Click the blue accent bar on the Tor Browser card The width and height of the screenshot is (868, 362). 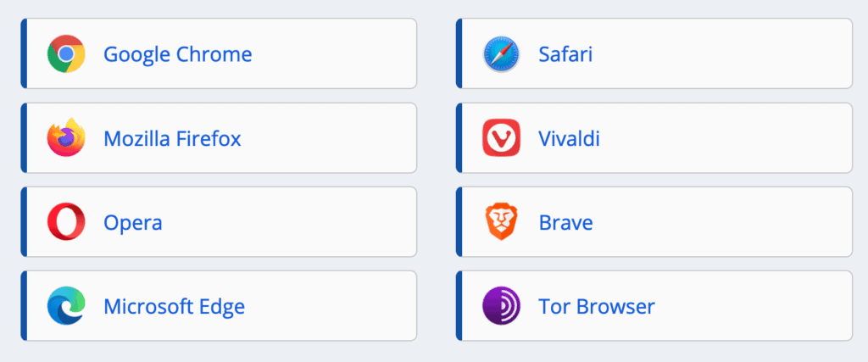pyautogui.click(x=459, y=305)
